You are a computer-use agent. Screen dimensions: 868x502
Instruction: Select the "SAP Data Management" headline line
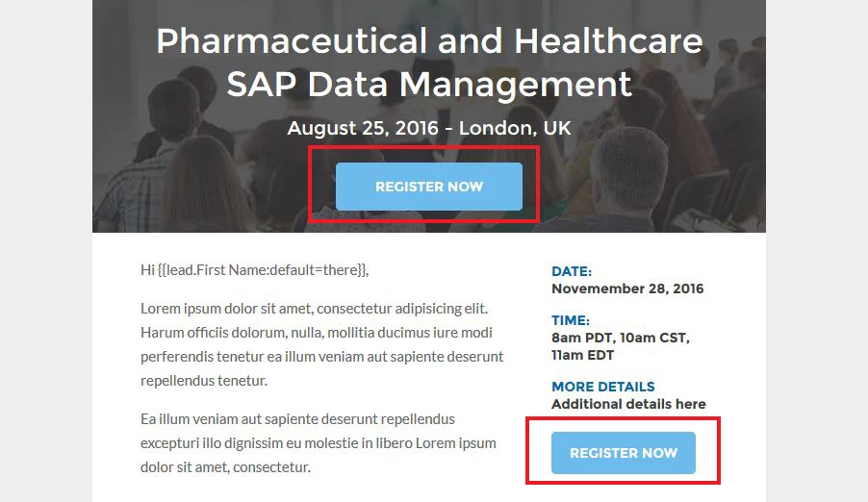(429, 84)
